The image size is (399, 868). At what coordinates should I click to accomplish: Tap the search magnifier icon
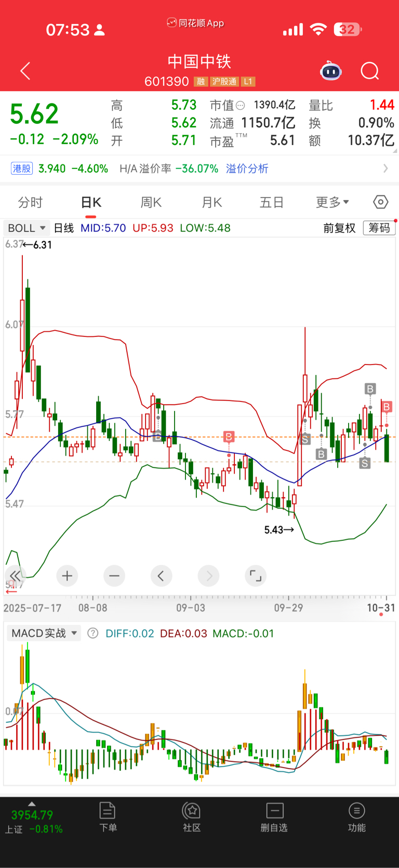(370, 71)
